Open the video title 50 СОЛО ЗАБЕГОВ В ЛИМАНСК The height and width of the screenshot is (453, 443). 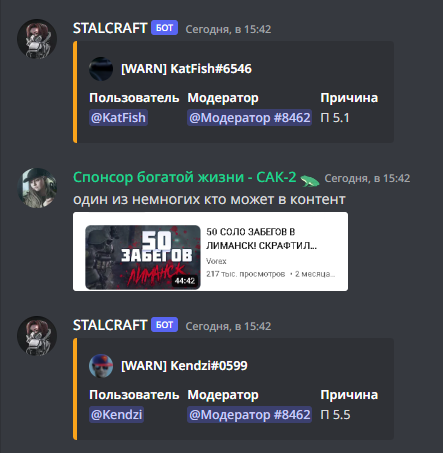point(261,239)
